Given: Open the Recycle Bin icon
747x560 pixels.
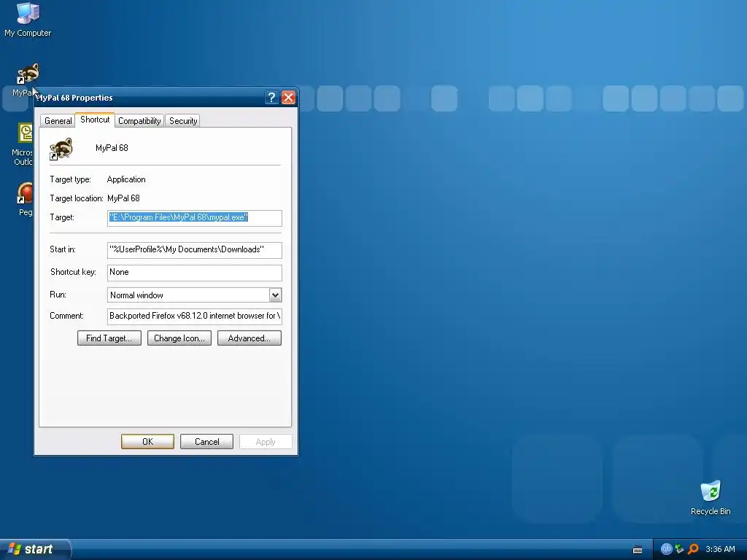Looking at the screenshot, I should (x=711, y=497).
